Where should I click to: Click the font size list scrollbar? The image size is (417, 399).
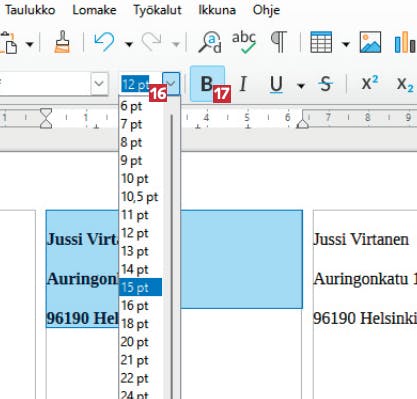pyautogui.click(x=171, y=253)
